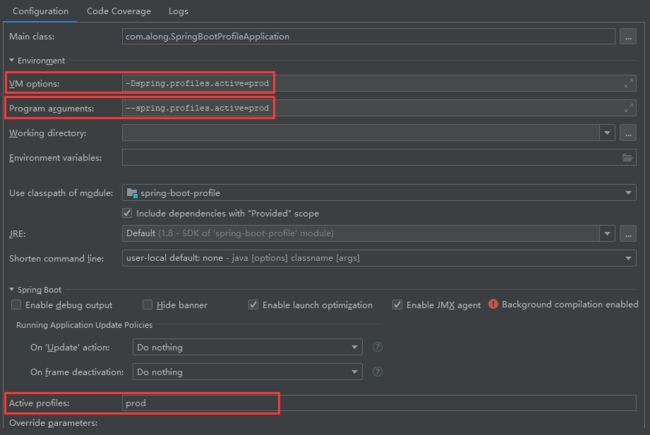
Task: Click the Override parameters label
Action: (x=53, y=423)
